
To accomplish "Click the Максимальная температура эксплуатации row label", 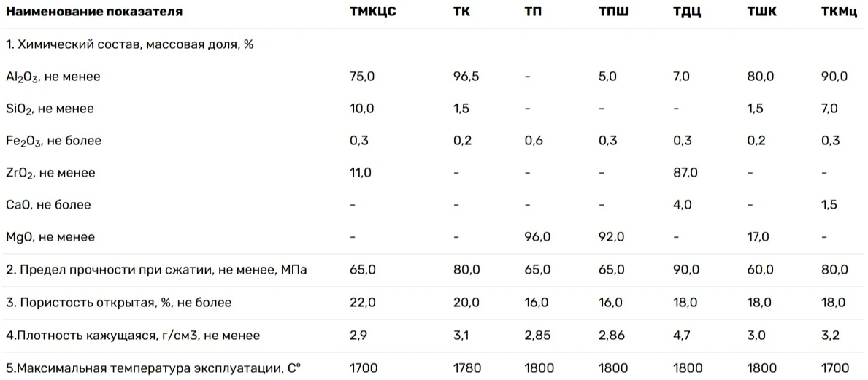I will [x=153, y=368].
